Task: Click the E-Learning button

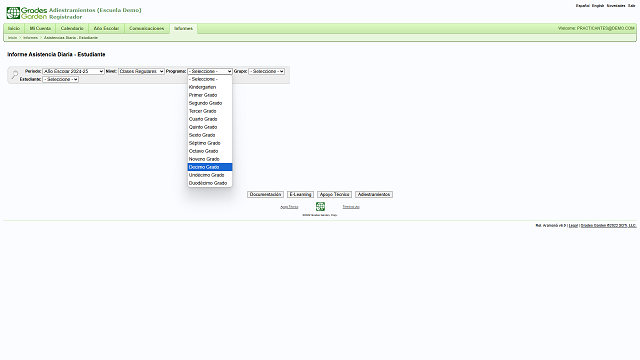Action: click(300, 194)
